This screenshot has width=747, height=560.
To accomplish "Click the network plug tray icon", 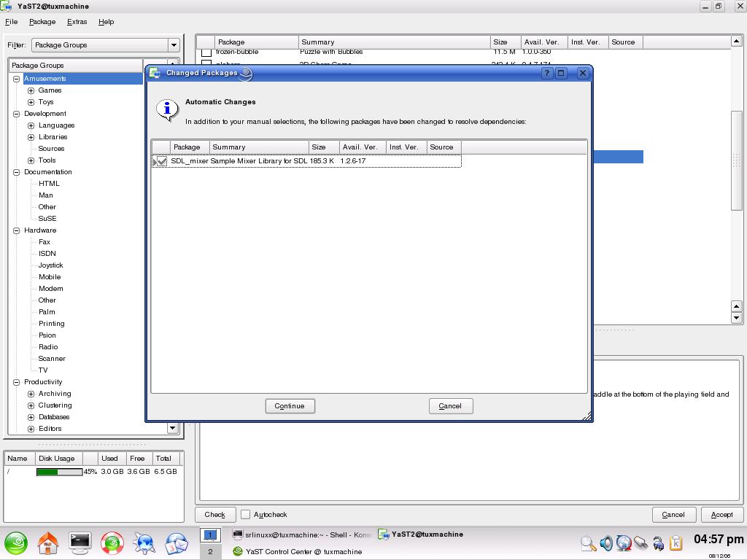I will click(x=640, y=542).
